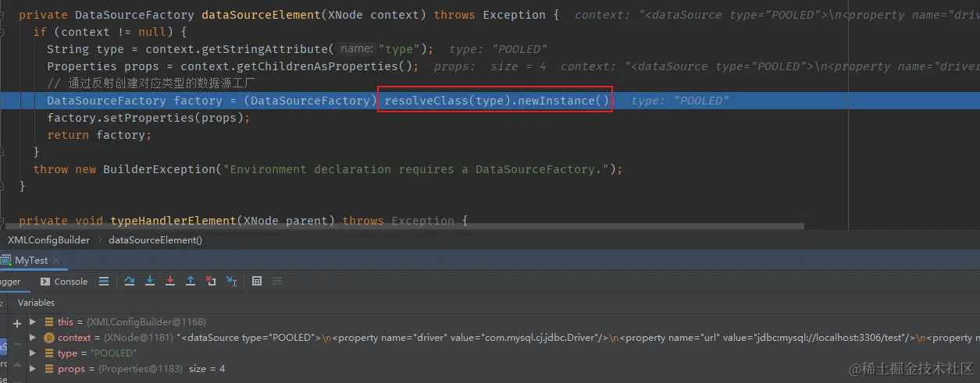Image resolution: width=980 pixels, height=383 pixels.
Task: Click the field icon beside the props variable
Action: pos(49,369)
